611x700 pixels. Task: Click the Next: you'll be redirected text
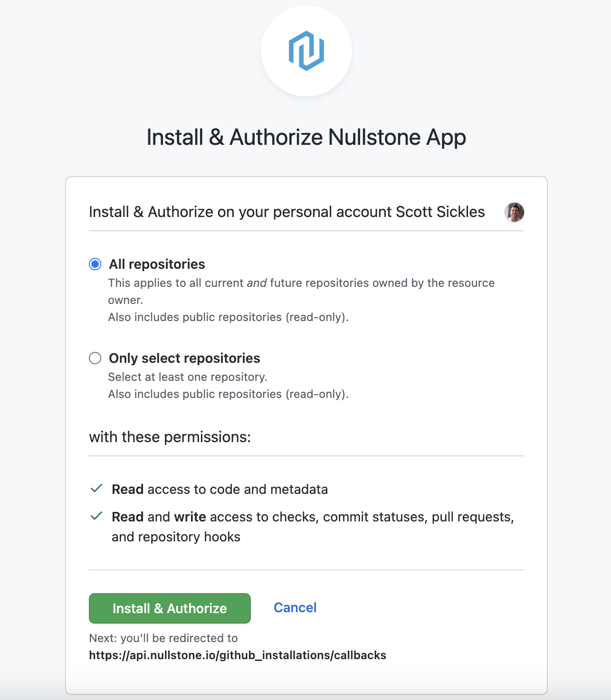click(163, 638)
